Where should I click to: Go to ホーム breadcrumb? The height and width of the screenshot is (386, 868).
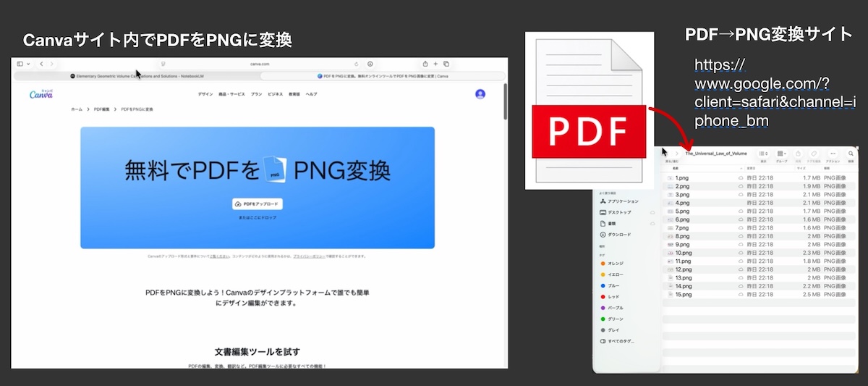tap(77, 109)
